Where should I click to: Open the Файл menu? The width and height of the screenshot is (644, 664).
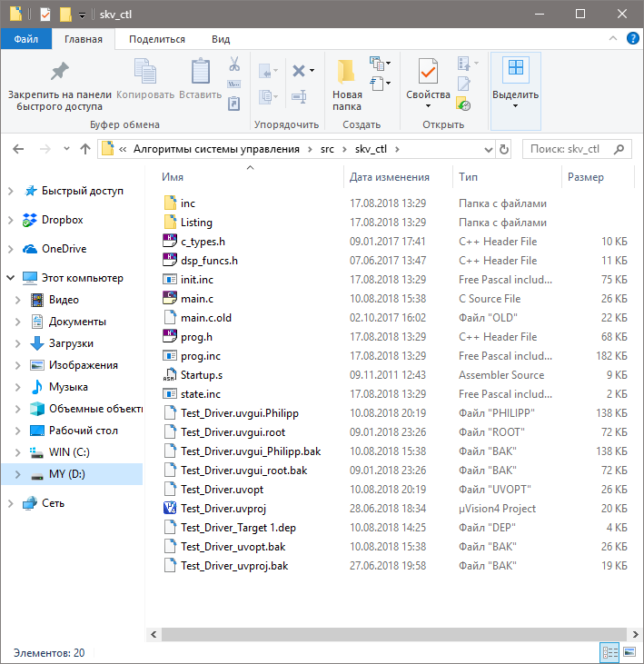pyautogui.click(x=25, y=39)
